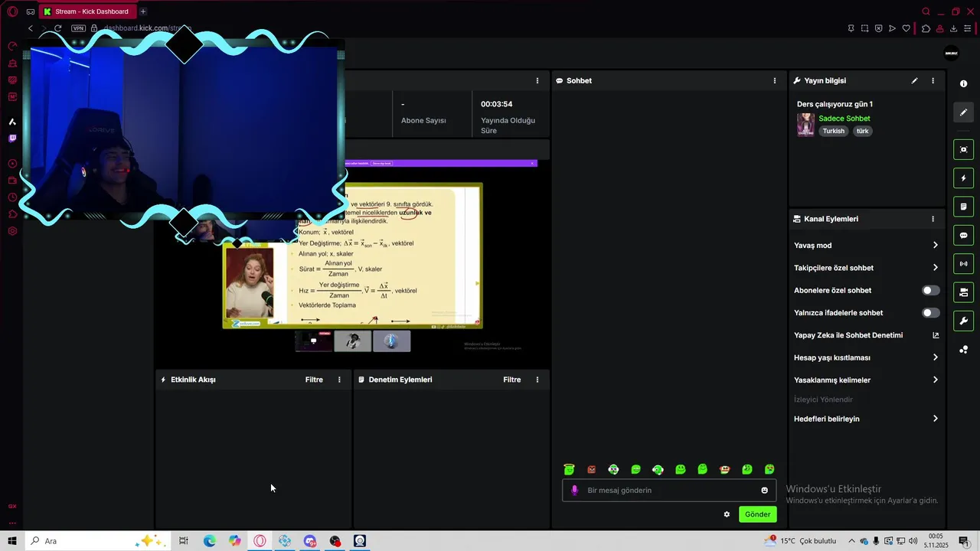Expand Yasaklanmış kelimeler option

[935, 380]
